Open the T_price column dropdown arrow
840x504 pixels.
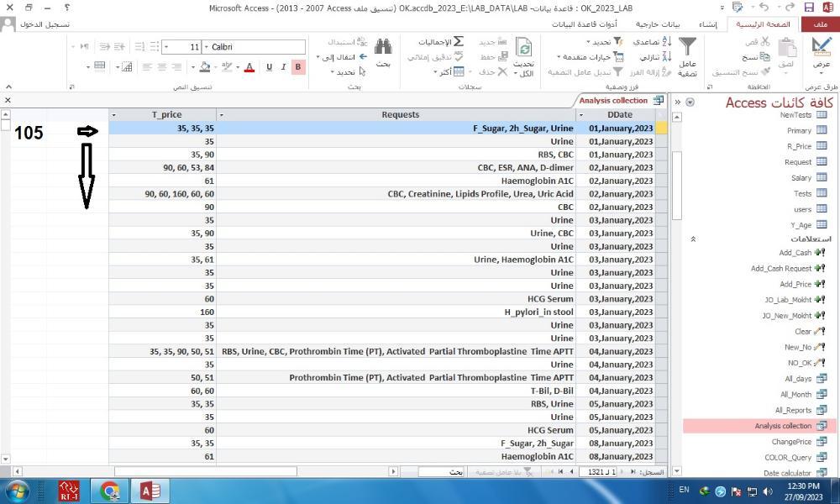(x=113, y=115)
